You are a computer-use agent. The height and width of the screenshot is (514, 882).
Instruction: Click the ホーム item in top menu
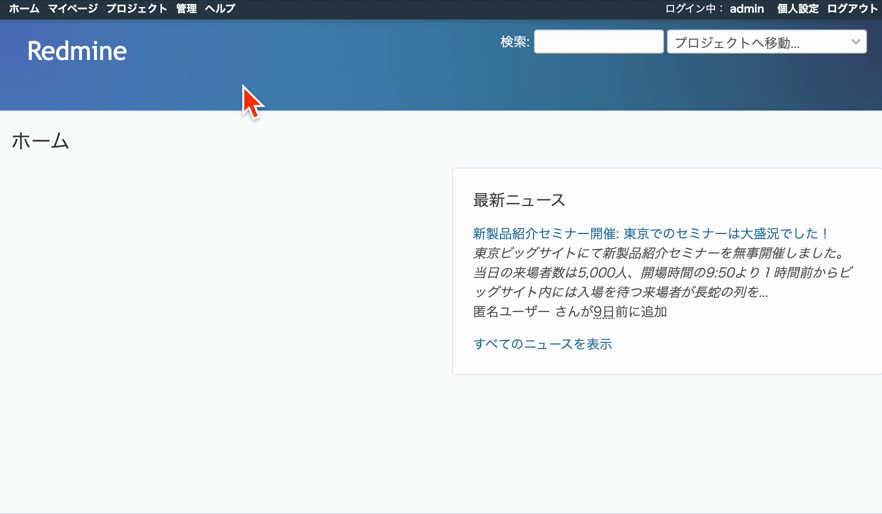click(24, 9)
